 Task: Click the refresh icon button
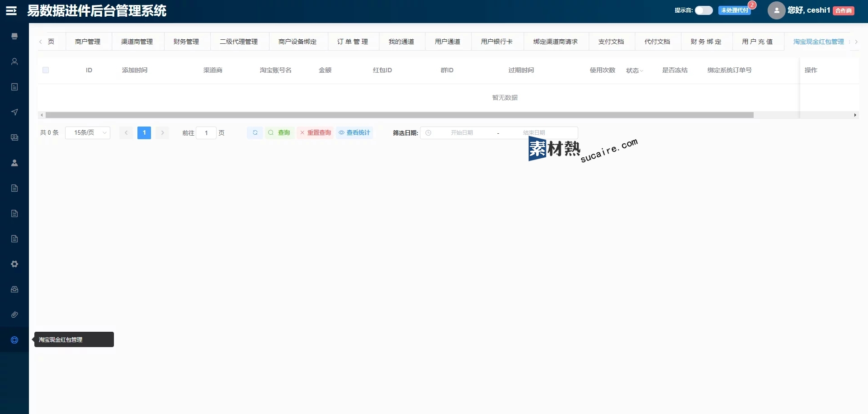click(x=255, y=132)
